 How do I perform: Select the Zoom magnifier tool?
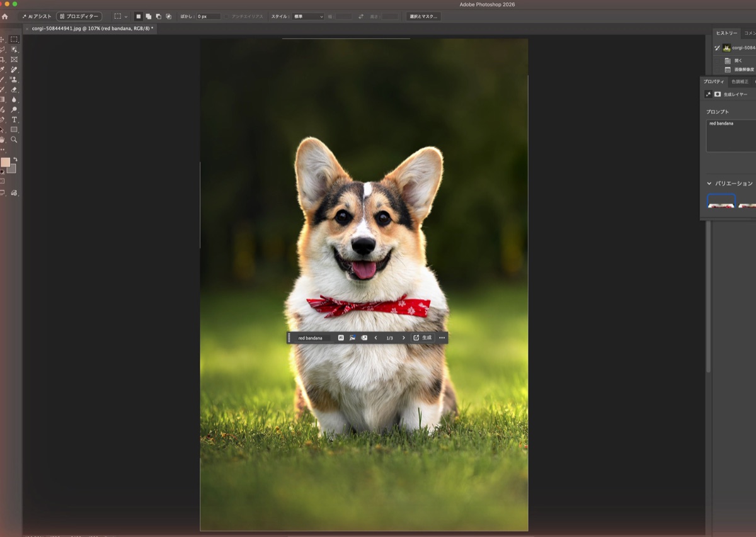coord(14,140)
